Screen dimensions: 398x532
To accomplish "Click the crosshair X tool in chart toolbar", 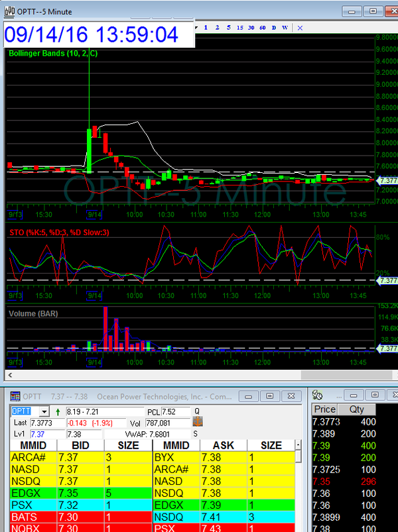I will point(300,28).
